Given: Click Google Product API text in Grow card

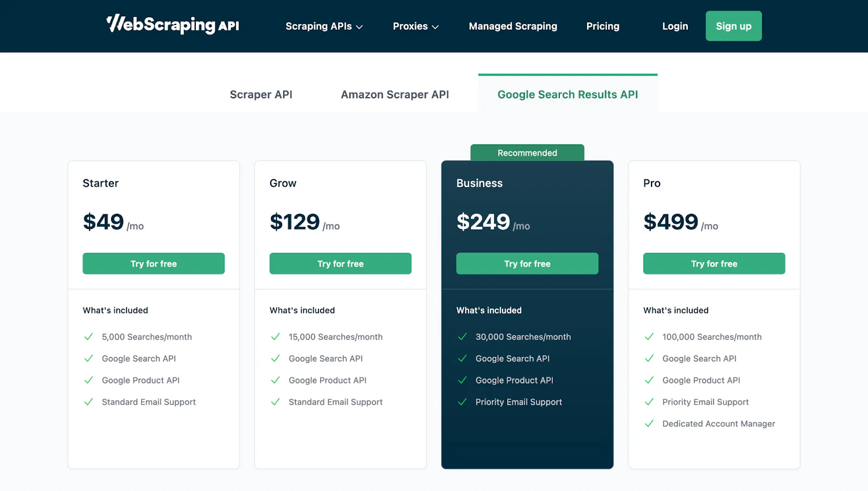Looking at the screenshot, I should tap(328, 380).
